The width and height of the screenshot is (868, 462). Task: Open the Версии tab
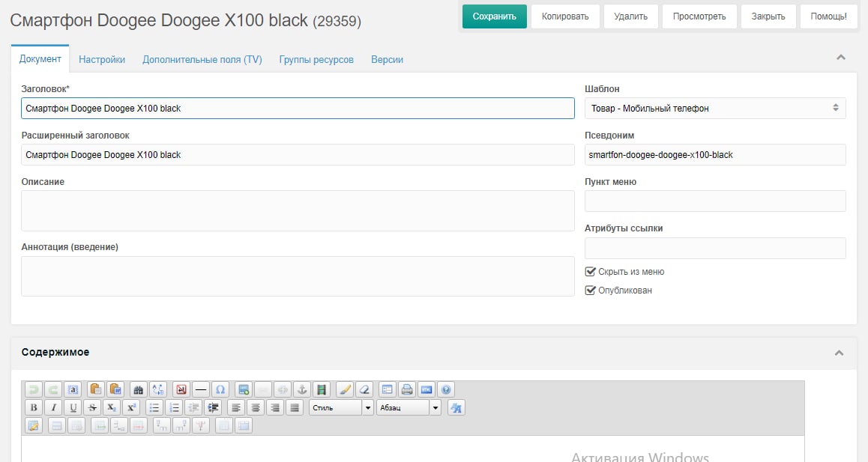pos(387,60)
